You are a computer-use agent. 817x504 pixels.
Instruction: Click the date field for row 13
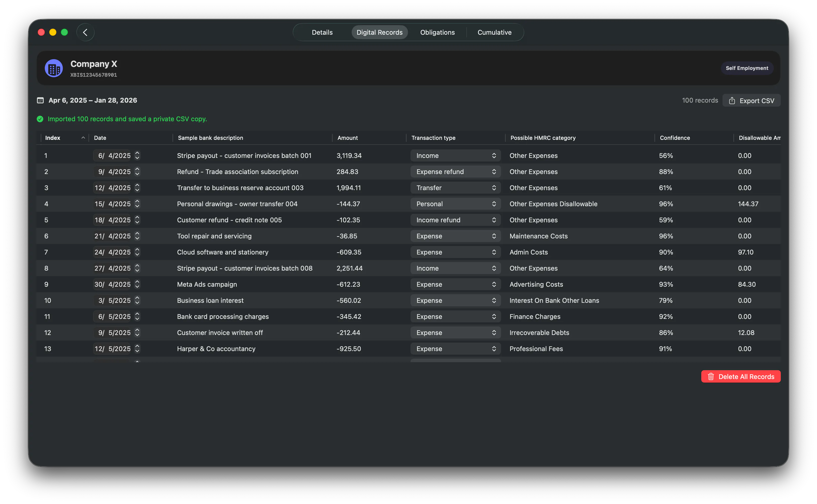coord(112,349)
